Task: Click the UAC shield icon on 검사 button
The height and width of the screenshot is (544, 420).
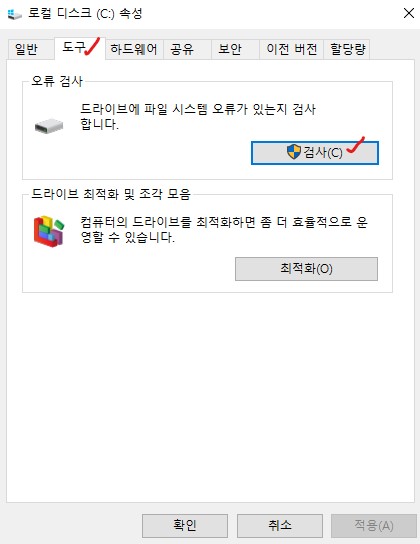Action: coord(294,152)
